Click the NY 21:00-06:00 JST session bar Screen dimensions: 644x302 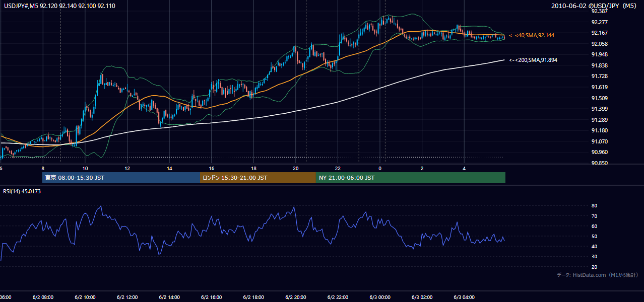pyautogui.click(x=411, y=178)
